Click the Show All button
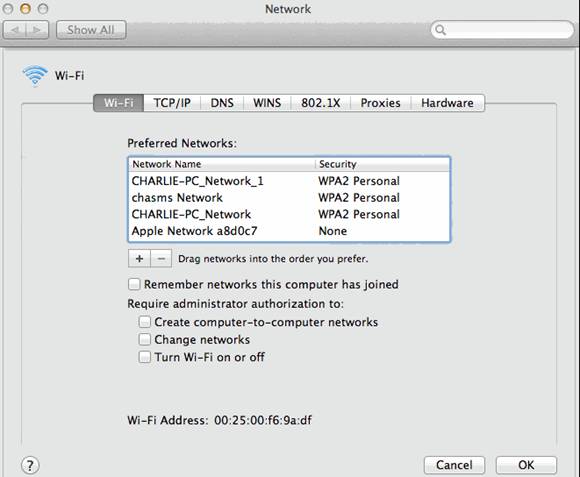Image resolution: width=580 pixels, height=477 pixels. click(91, 30)
